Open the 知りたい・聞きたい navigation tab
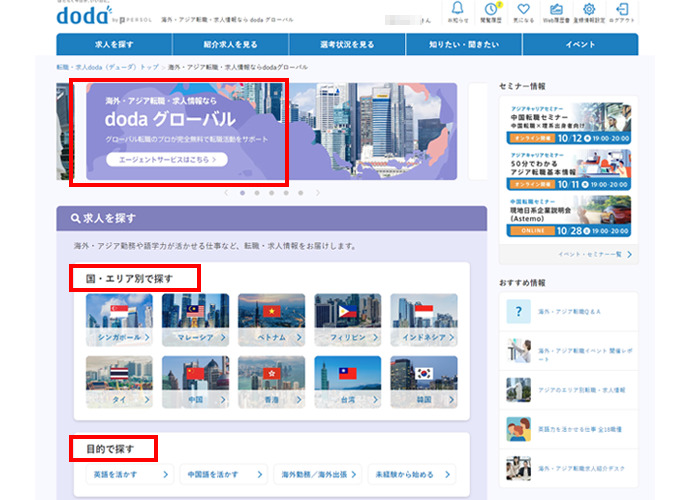Image resolution: width=690 pixels, height=500 pixels. (x=464, y=44)
